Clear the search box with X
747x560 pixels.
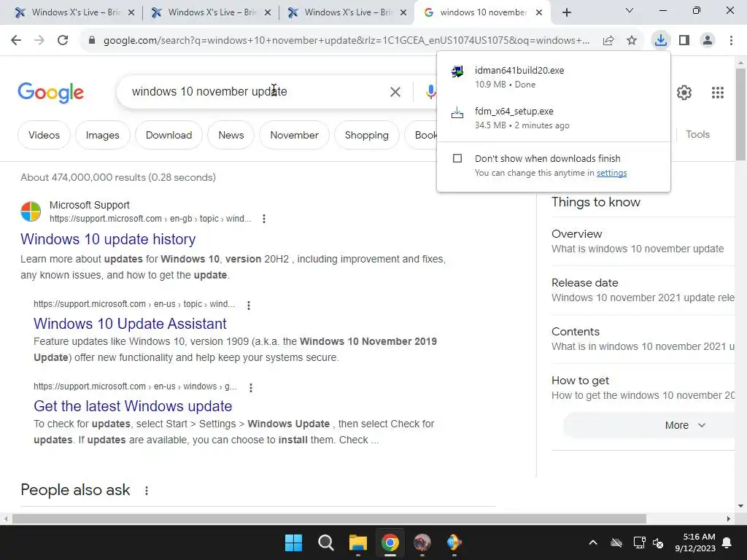395,92
